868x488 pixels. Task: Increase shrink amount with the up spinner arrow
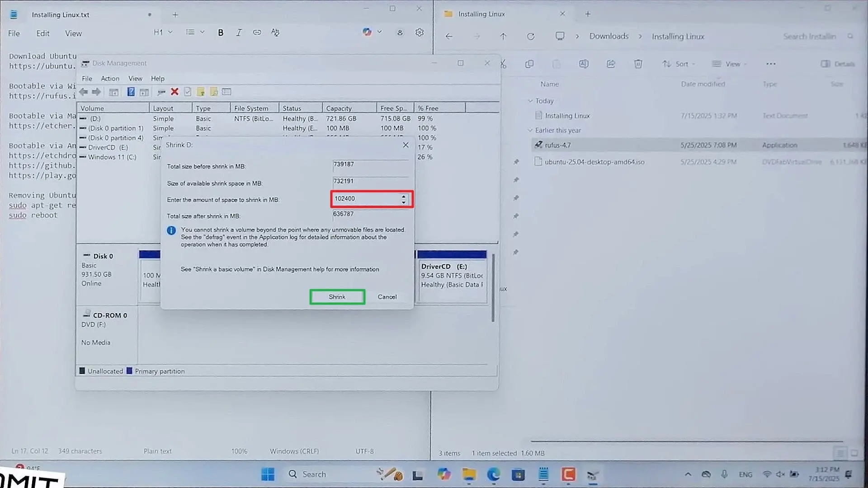[404, 196]
